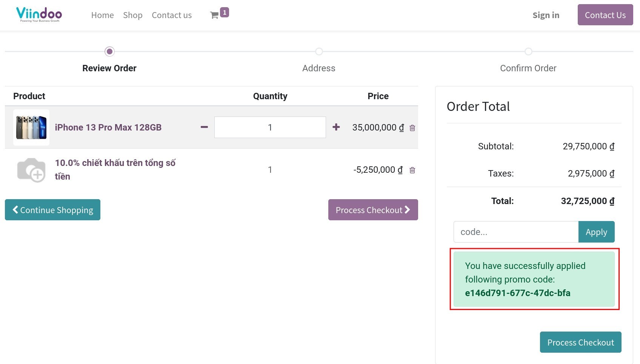Image resolution: width=640 pixels, height=364 pixels.
Task: Open the Shop menu item
Action: pos(132,15)
